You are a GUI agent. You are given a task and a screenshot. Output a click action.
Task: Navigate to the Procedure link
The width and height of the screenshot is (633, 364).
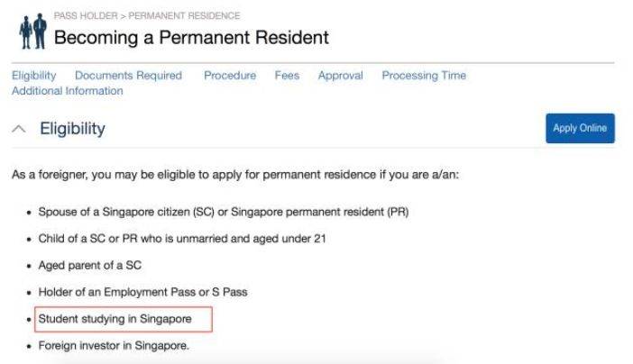pyautogui.click(x=230, y=76)
